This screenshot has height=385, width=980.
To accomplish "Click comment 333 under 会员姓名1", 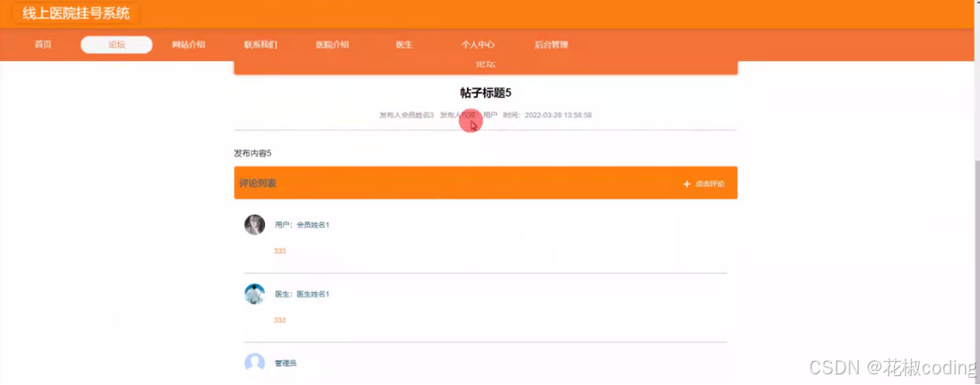I will click(280, 251).
